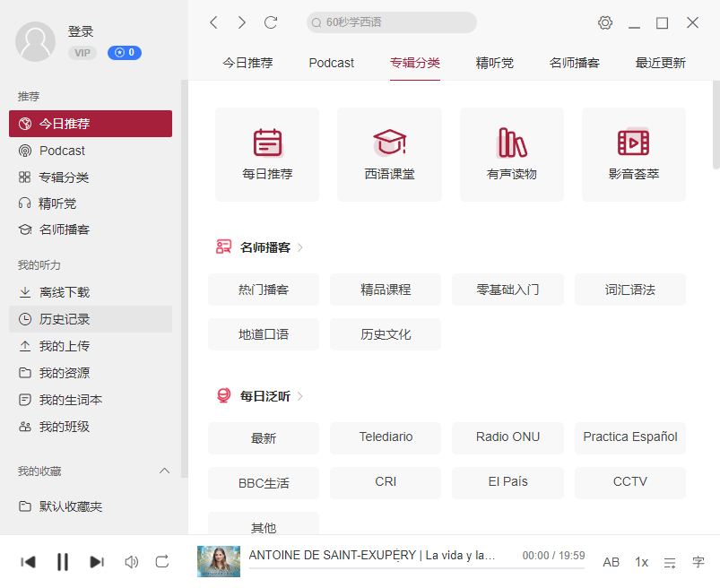Viewport: 720px width, 588px height.
Task: Choose the 零基础入门 category
Action: point(507,290)
